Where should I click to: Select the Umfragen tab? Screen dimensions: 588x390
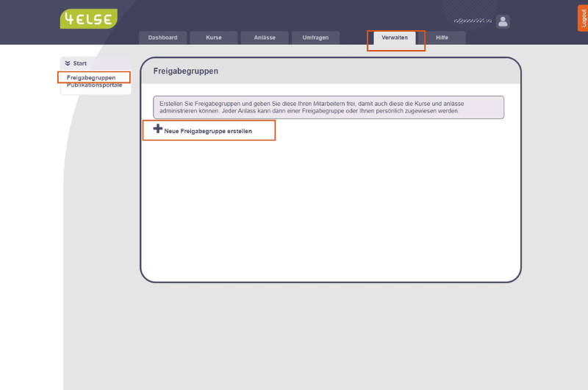click(x=315, y=38)
